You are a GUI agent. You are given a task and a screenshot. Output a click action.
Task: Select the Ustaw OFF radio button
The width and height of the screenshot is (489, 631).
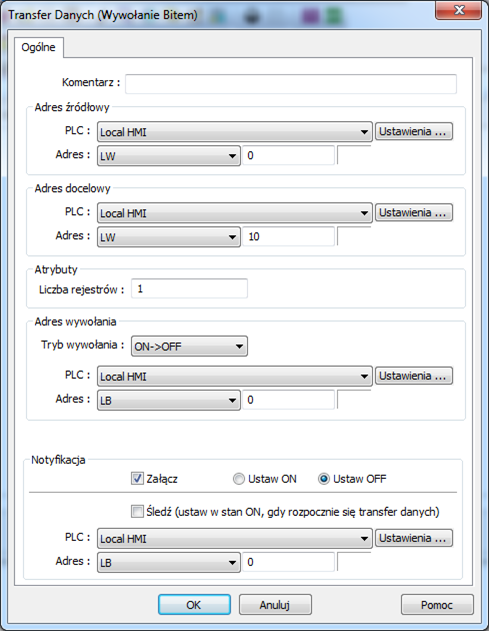coord(324,479)
